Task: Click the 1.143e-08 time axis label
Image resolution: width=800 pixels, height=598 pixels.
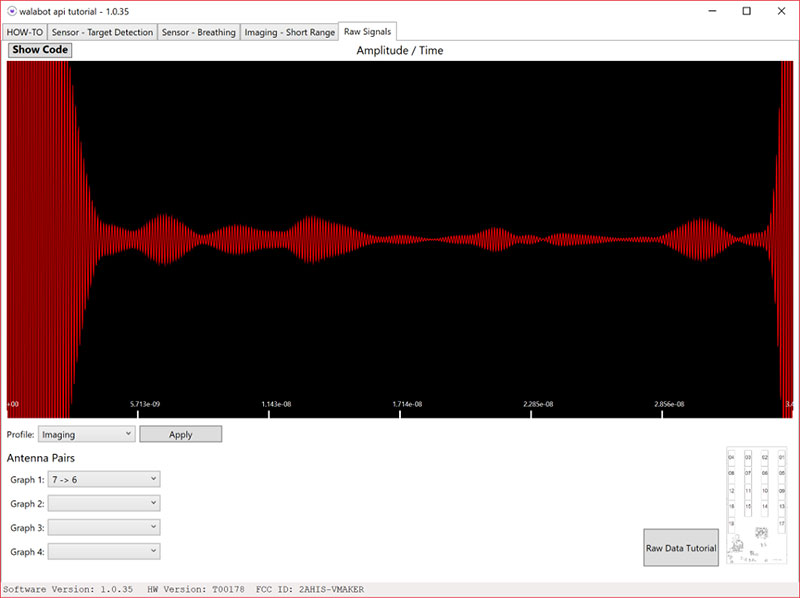Action: click(276, 404)
